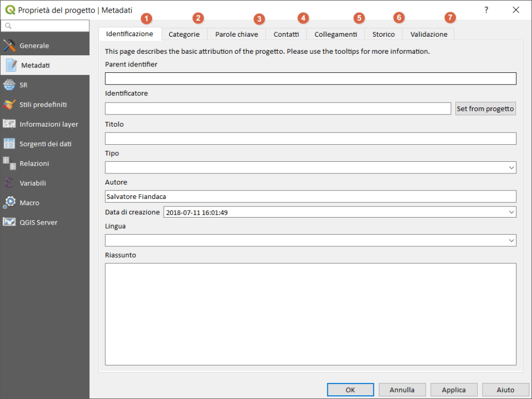Switch to the Categorie tab
Image resolution: width=532 pixels, height=399 pixels.
click(x=184, y=34)
